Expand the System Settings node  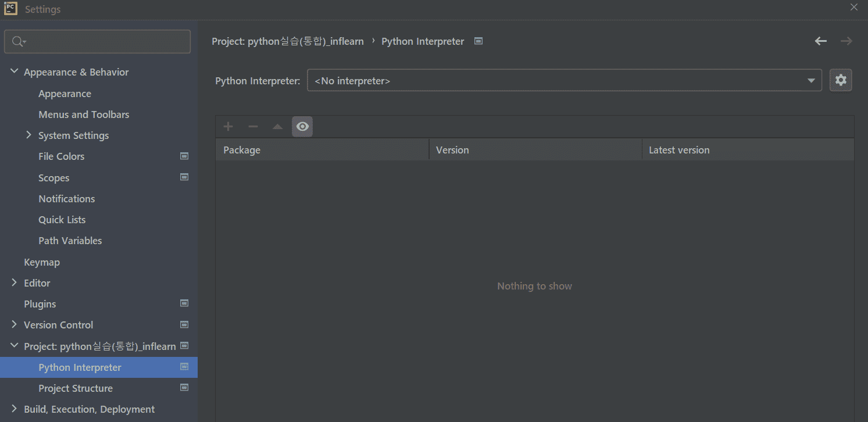[29, 135]
